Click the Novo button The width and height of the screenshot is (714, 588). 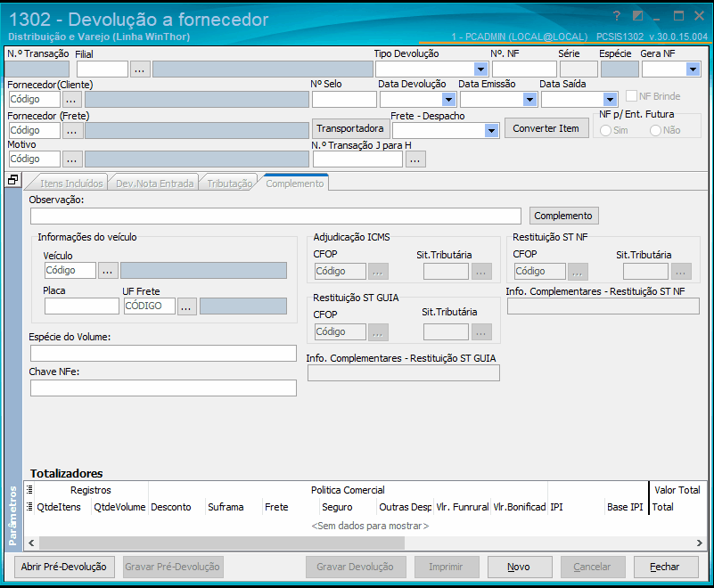click(519, 567)
